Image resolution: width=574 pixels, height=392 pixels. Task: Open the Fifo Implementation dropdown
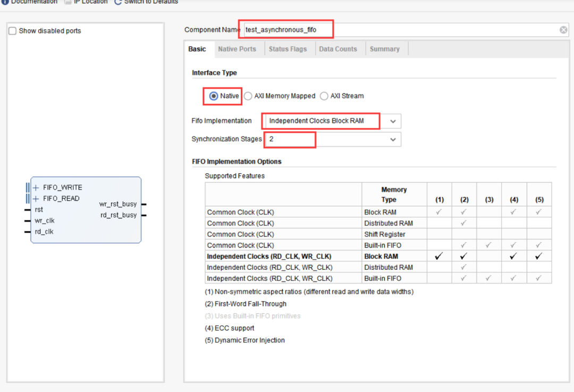[x=393, y=121]
